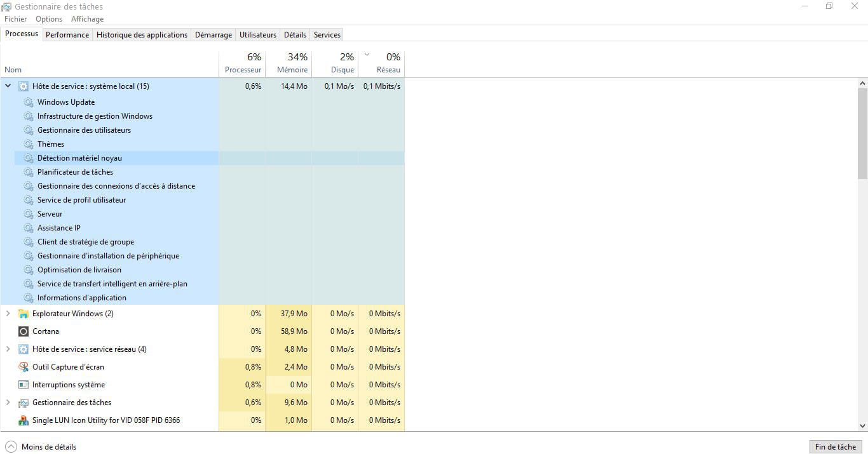Click the Assistance IP gear icon
The width and height of the screenshot is (868, 454).
[x=28, y=228]
